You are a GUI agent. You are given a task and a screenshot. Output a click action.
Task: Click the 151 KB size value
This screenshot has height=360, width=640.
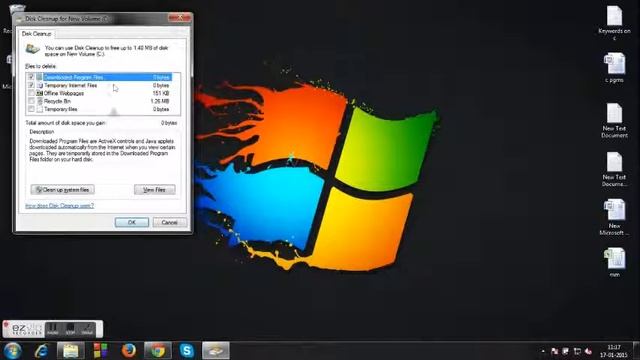(160, 93)
